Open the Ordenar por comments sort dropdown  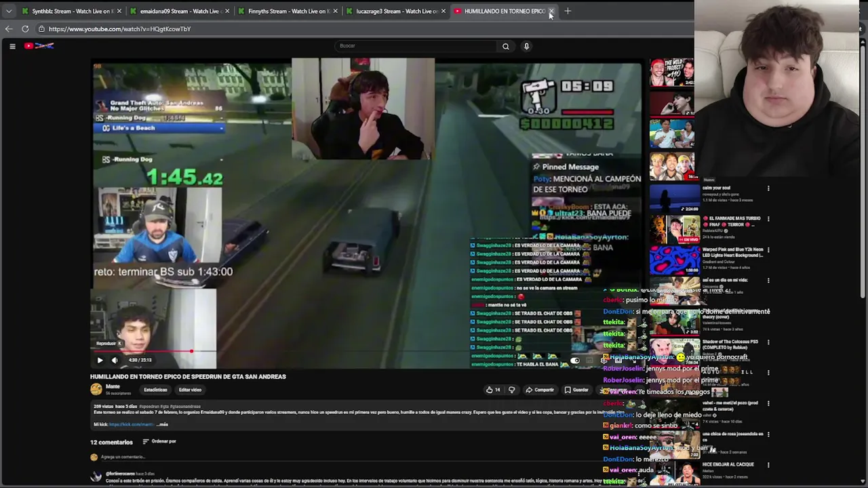(x=159, y=441)
